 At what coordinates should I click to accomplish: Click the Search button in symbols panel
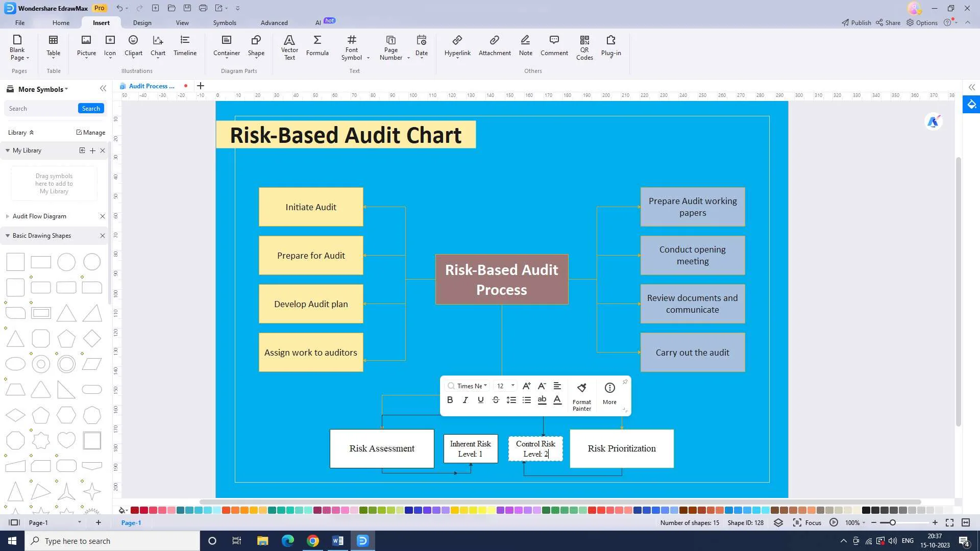[91, 108]
